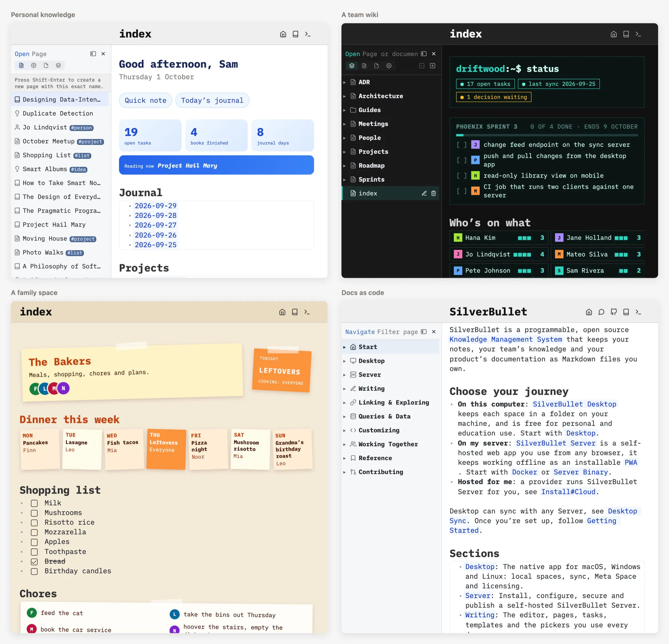The height and width of the screenshot is (644, 669).
Task: Click gear icon in Personal knowledge picker toolbar
Action: [33, 65]
